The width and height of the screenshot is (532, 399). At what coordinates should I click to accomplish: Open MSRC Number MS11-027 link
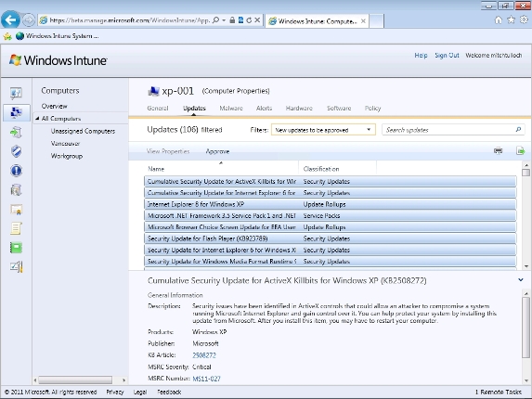coord(207,379)
